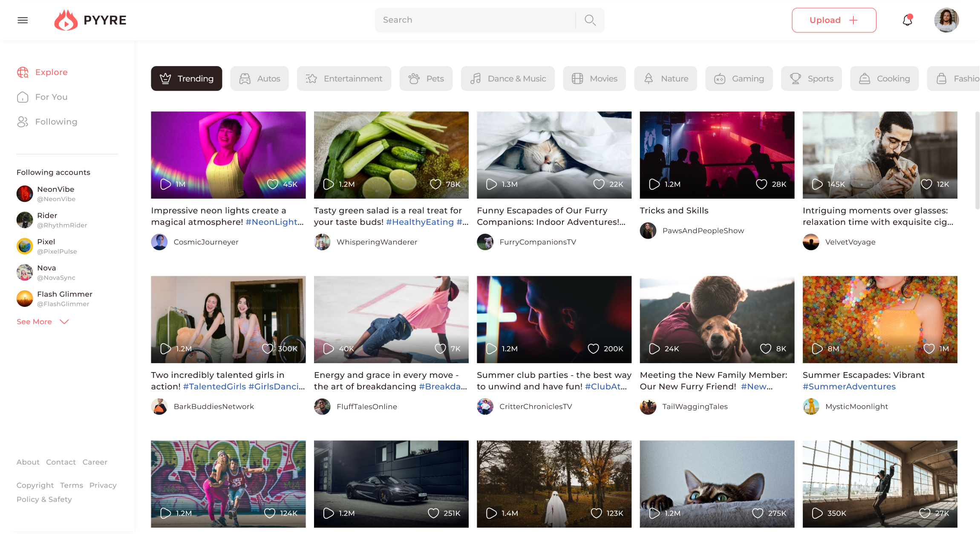Like the Summer club parties video
Viewport: 980px width, 534px height.
[593, 349]
